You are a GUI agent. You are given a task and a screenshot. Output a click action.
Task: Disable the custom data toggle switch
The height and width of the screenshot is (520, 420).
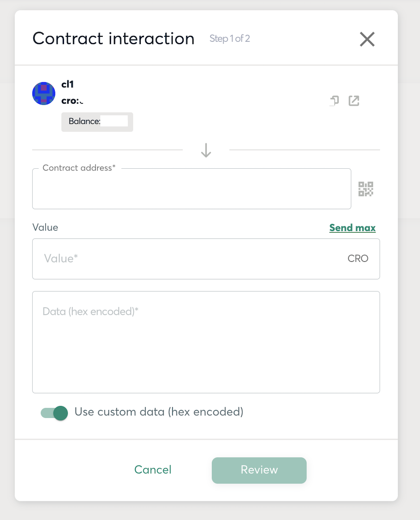(x=55, y=413)
